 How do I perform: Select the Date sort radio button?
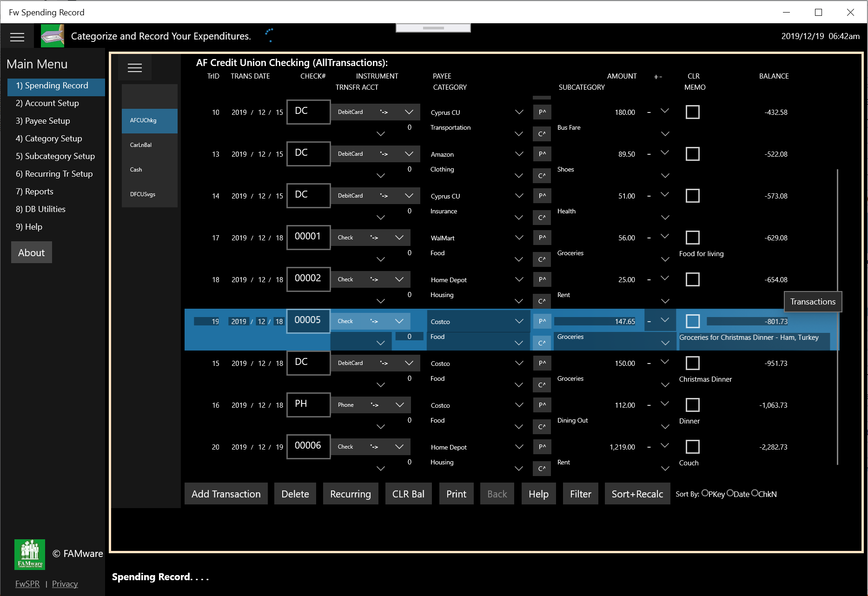pos(730,493)
